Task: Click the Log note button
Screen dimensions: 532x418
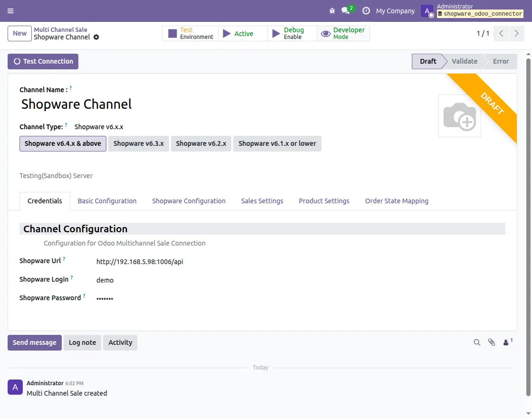Action: pyautogui.click(x=83, y=342)
